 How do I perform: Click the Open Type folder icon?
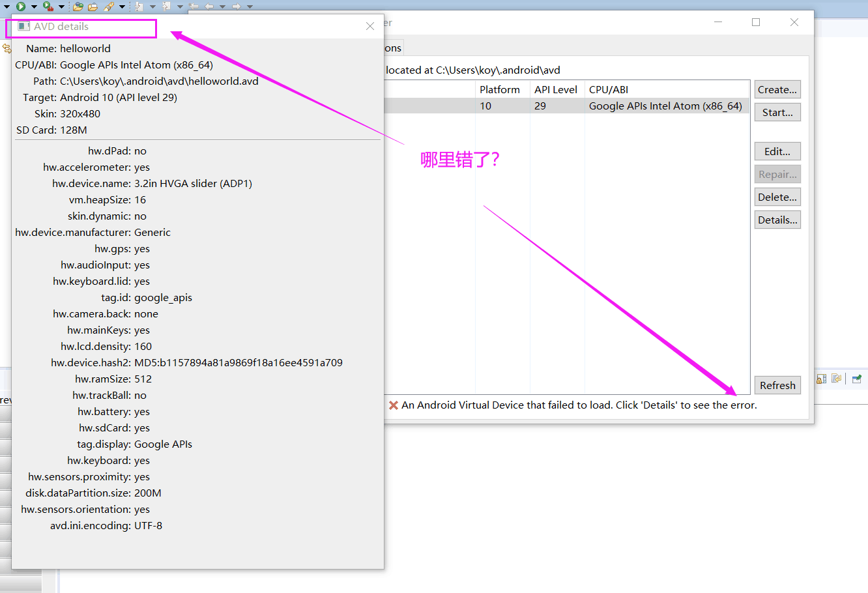point(78,7)
